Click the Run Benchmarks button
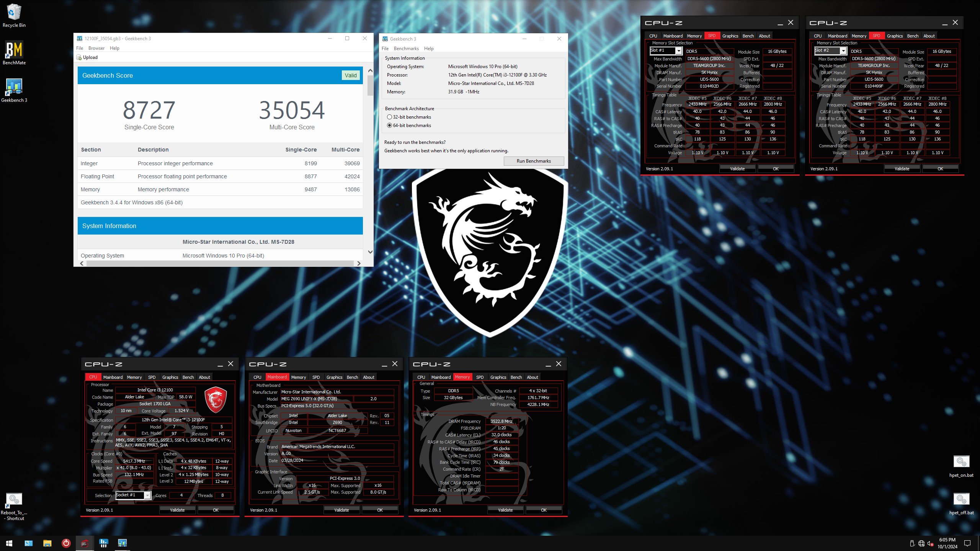 (x=534, y=161)
